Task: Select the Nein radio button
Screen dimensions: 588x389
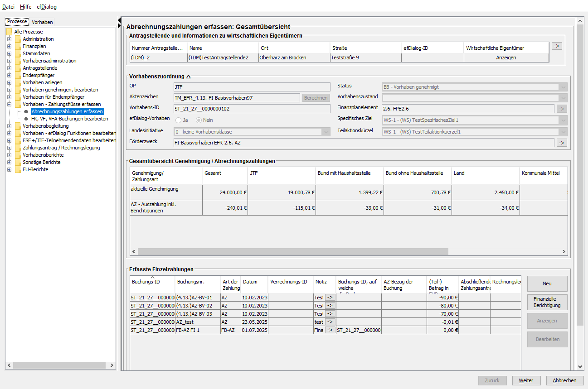Action: 199,120
